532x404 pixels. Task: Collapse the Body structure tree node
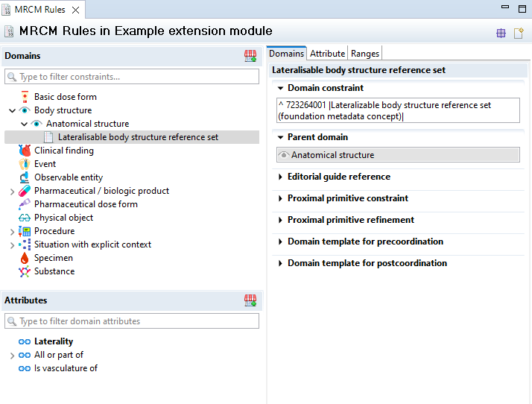pyautogui.click(x=12, y=110)
